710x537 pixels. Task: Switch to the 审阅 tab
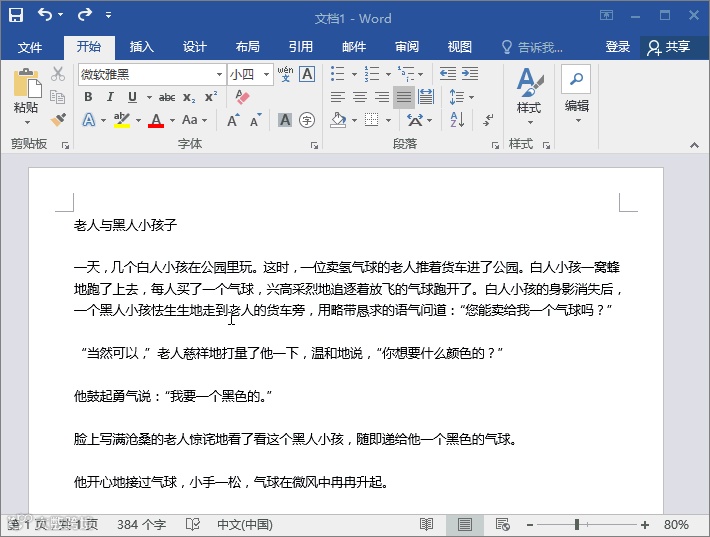tap(407, 47)
